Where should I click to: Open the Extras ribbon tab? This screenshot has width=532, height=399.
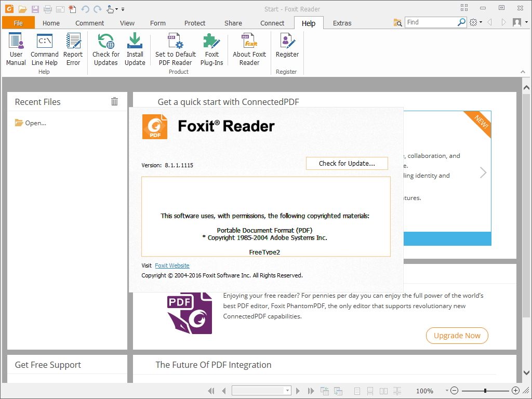click(x=342, y=23)
